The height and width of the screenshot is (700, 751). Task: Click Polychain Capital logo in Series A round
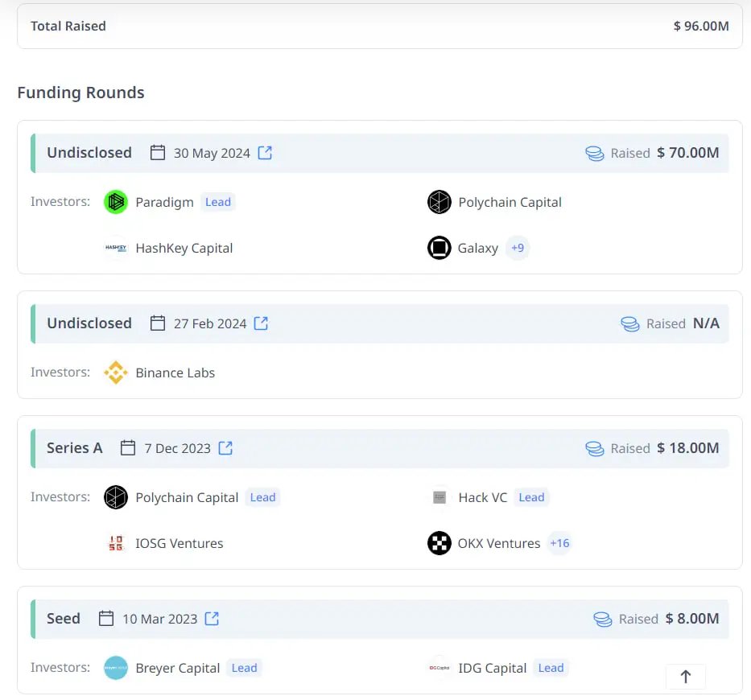(x=116, y=497)
